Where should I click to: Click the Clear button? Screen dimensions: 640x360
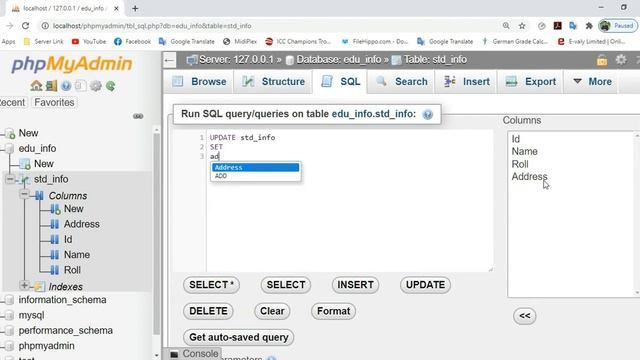tap(272, 311)
